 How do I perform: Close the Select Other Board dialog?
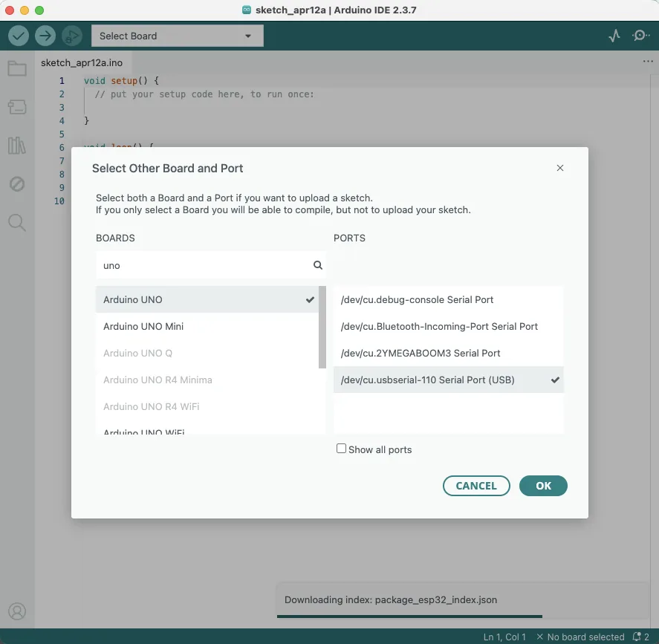tap(559, 168)
